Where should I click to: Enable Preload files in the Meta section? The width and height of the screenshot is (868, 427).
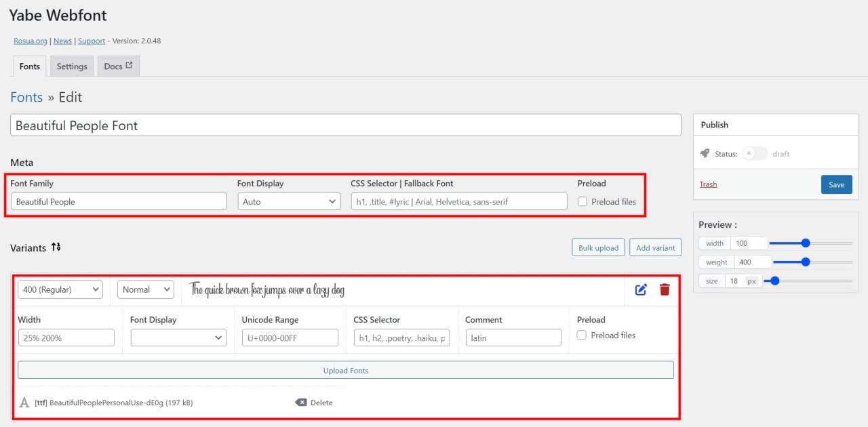pos(583,201)
